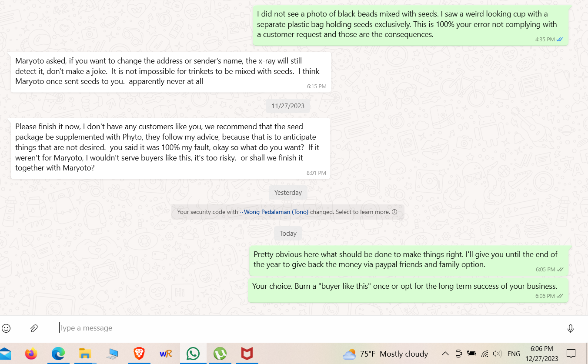Open weather widget showing 75°F

click(x=385, y=354)
